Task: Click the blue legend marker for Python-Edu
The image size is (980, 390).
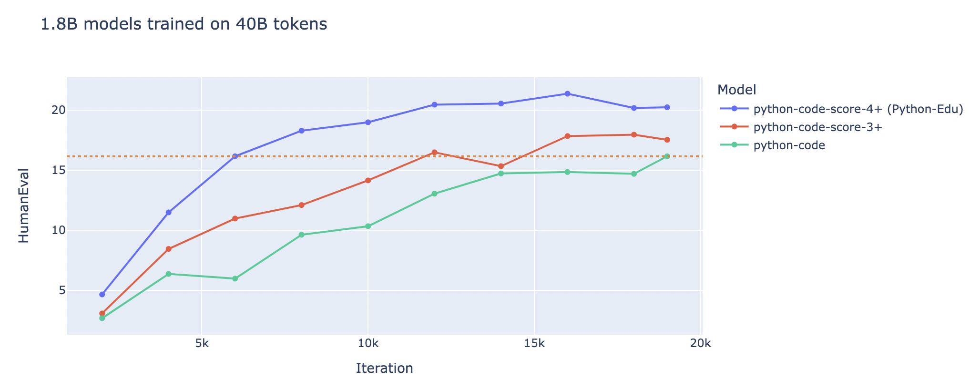Action: [734, 109]
